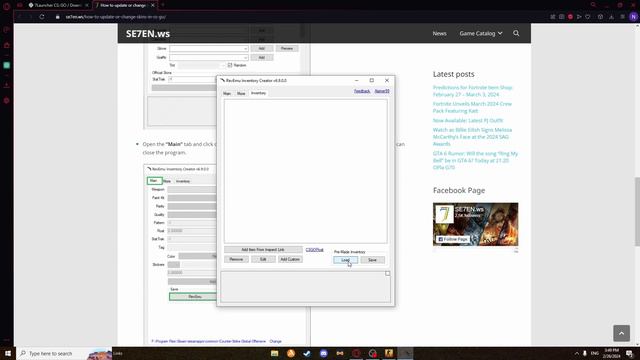Open the News menu on SE7EN.ws
Screen dimensions: 640x360
click(439, 33)
